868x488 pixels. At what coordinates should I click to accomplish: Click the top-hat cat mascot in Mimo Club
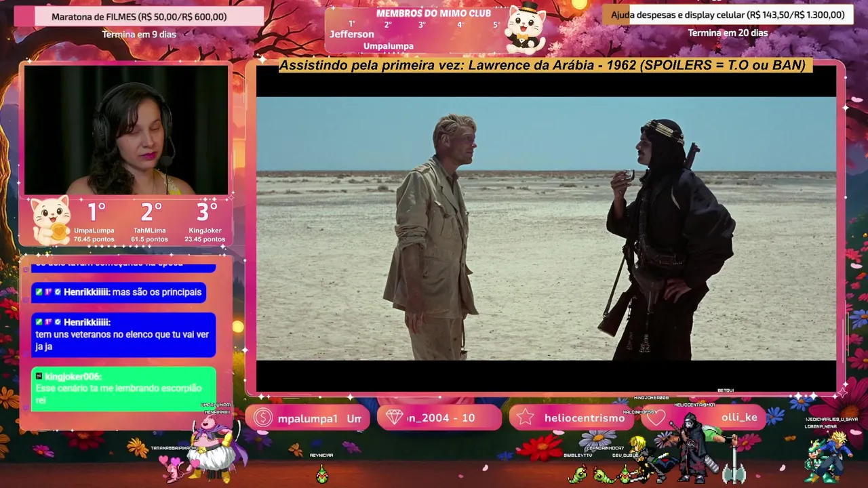(x=526, y=28)
